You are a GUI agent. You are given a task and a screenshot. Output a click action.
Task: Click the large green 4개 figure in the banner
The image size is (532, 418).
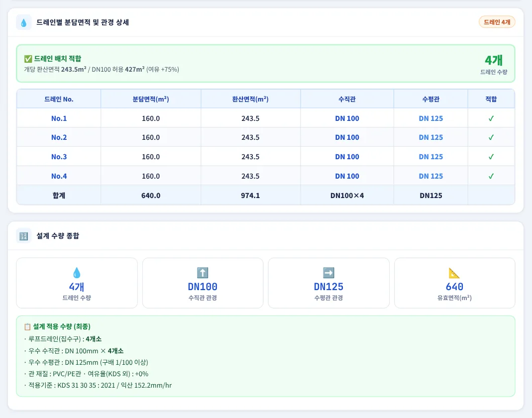pyautogui.click(x=494, y=60)
